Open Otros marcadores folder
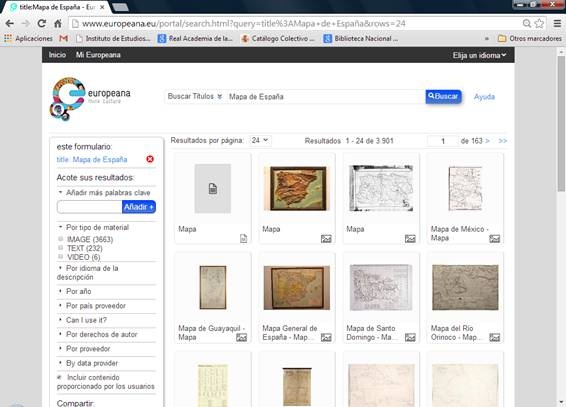Viewport: 566px width, 407px height. point(530,38)
